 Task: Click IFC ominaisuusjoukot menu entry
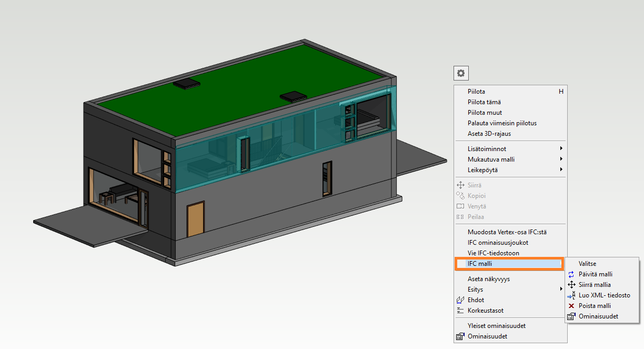(498, 243)
